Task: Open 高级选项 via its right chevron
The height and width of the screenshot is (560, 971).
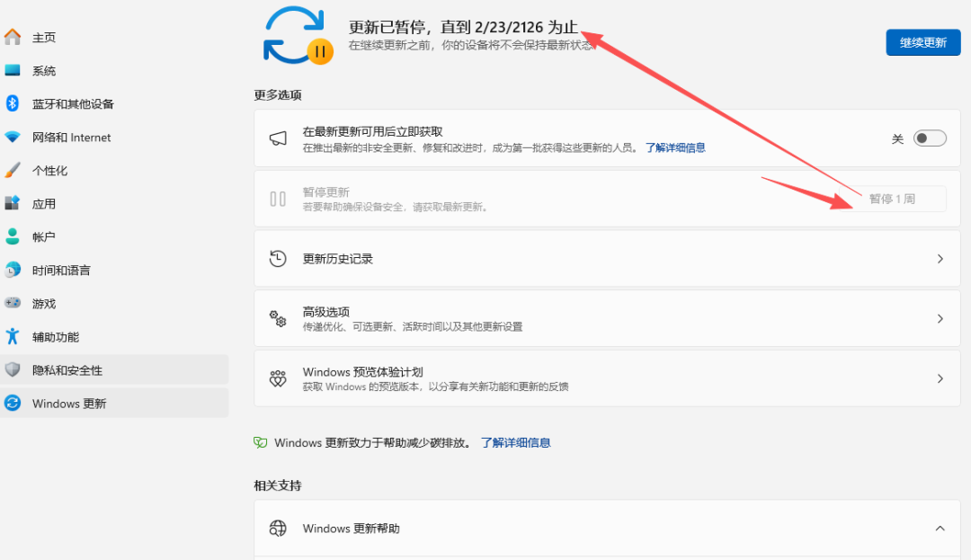Action: [x=940, y=319]
